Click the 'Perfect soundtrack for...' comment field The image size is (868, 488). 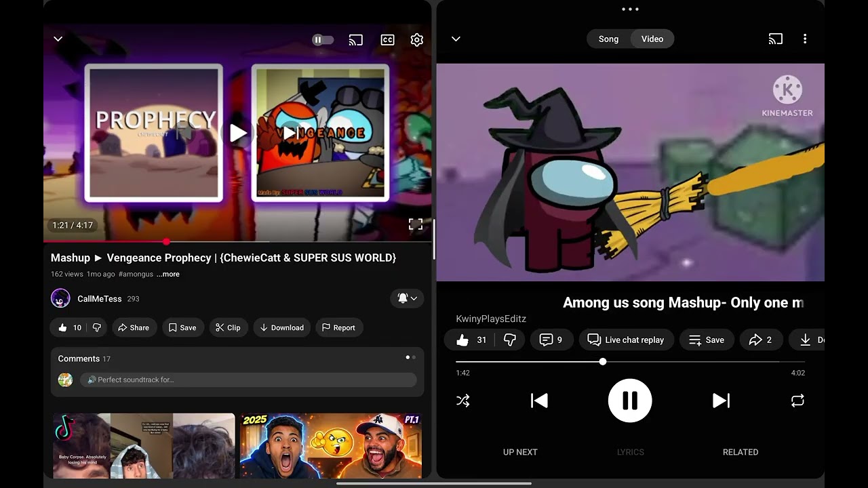[248, 380]
